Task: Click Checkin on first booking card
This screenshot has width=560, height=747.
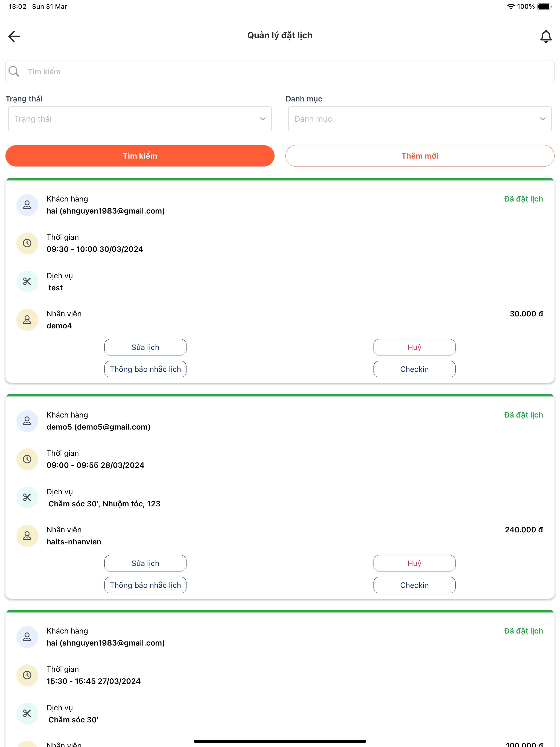Action: point(415,369)
